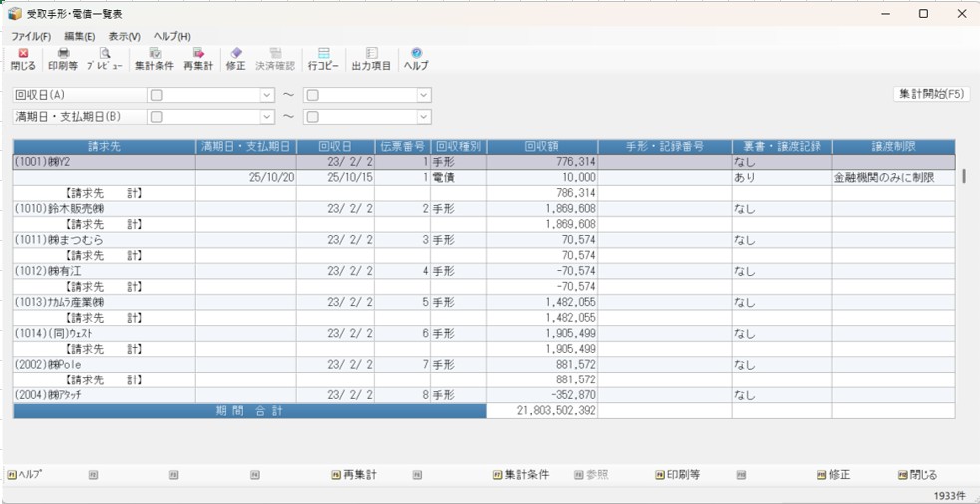Open 出力項目 output items from the toolbar

371,59
